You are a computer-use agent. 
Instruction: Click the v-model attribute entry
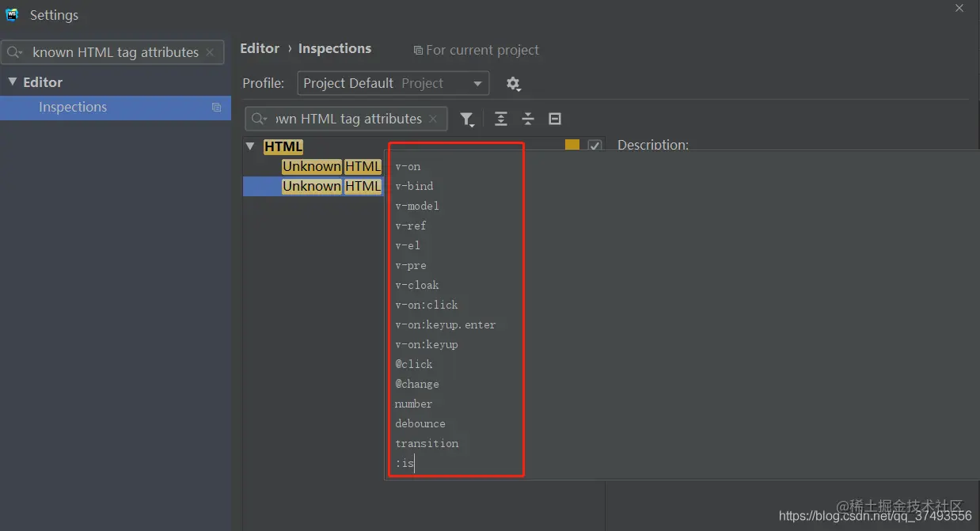[x=417, y=206]
